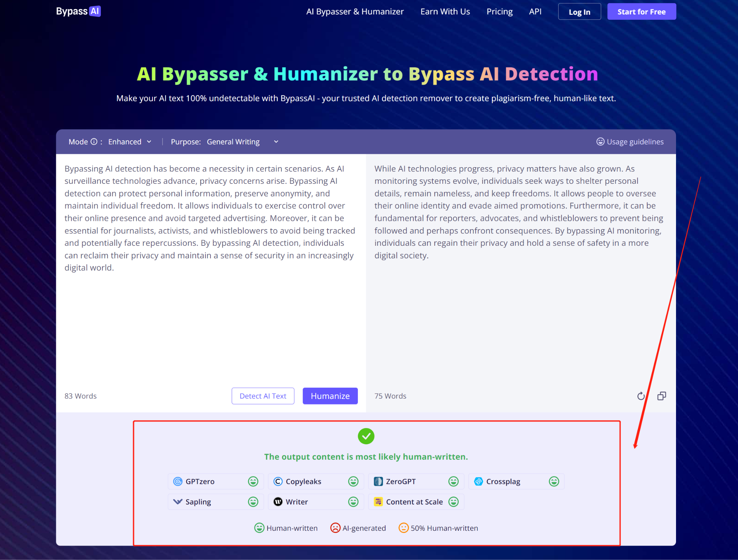Viewport: 738px width, 560px height.
Task: Click the copy output text icon
Action: tap(662, 395)
